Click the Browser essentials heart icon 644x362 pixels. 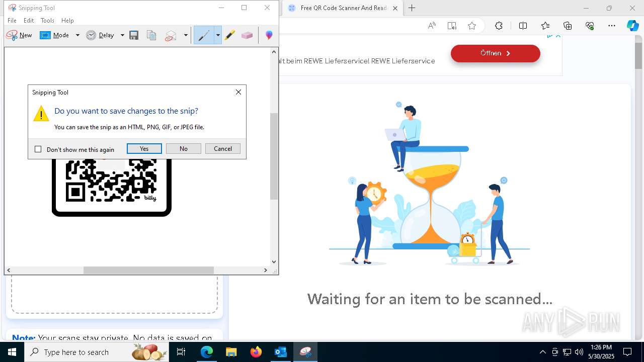(x=590, y=26)
